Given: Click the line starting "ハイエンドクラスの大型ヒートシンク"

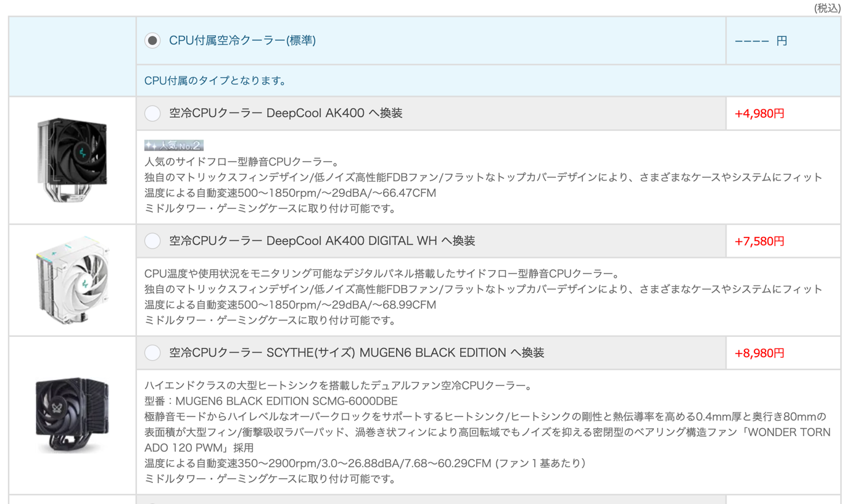Looking at the screenshot, I should pos(339,386).
